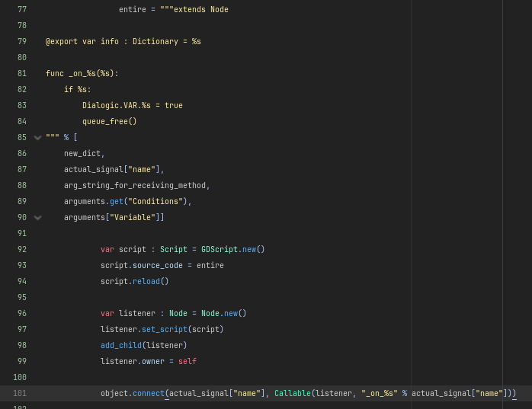Place cursor on 'queue_free()' text
This screenshot has width=532, height=409.
(109, 121)
